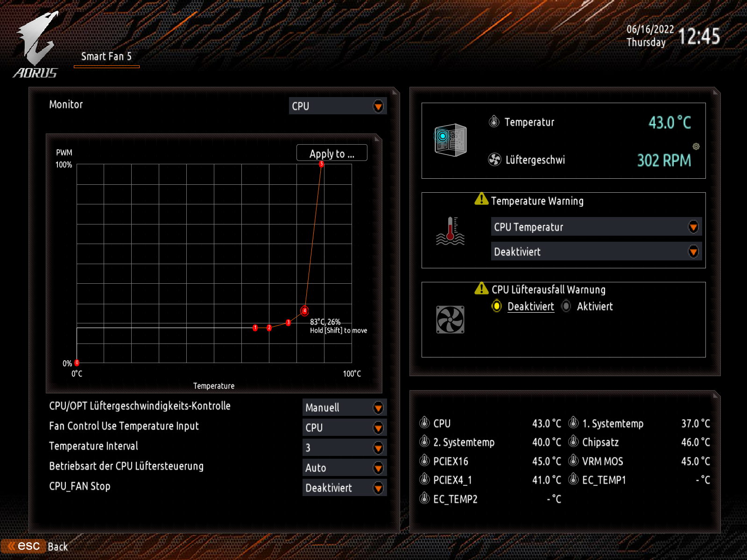The height and width of the screenshot is (560, 747).
Task: Click the CPU_FAN Stop label
Action: click(x=80, y=486)
